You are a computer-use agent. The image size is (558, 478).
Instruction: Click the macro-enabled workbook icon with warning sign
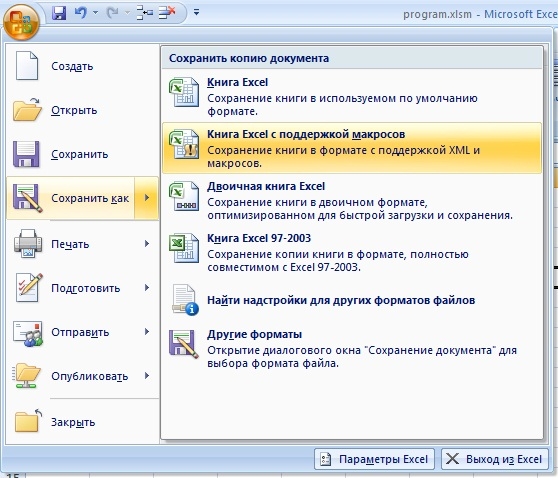point(184,144)
